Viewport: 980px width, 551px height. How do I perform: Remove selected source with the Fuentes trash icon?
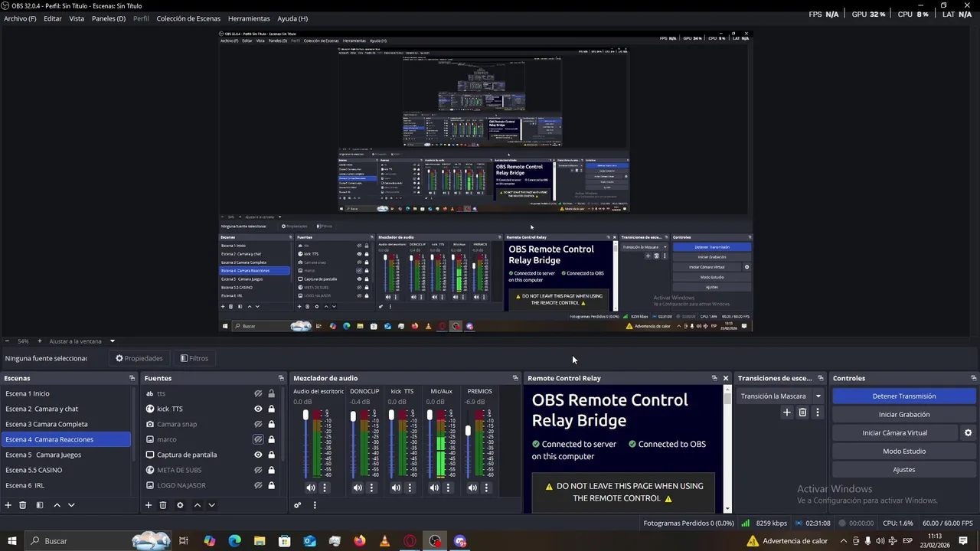tap(163, 505)
